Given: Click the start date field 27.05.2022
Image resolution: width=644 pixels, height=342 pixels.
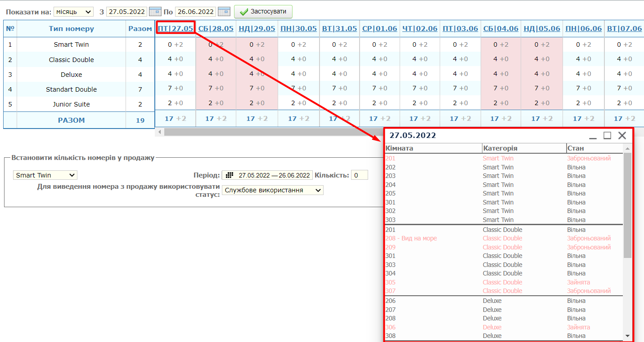Looking at the screenshot, I should (x=126, y=12).
